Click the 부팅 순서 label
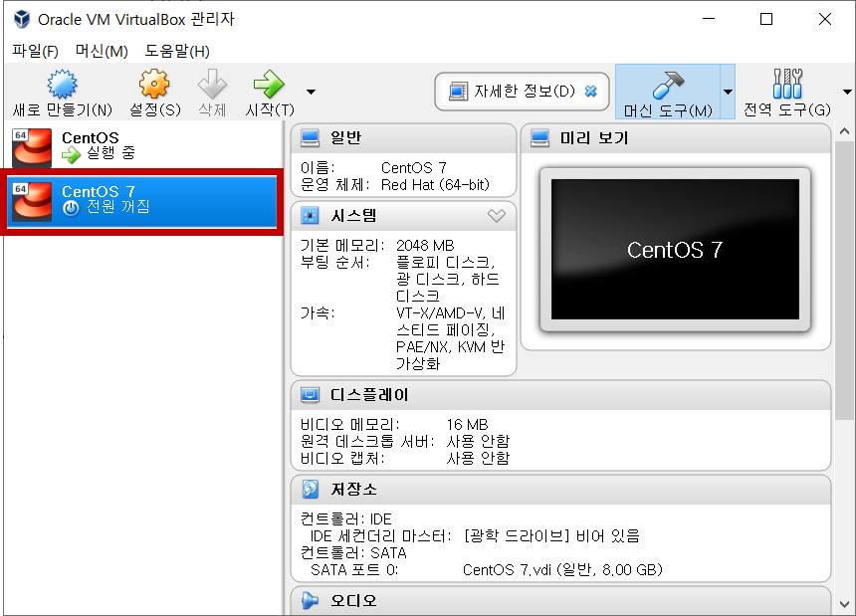The image size is (856, 616). point(335,263)
